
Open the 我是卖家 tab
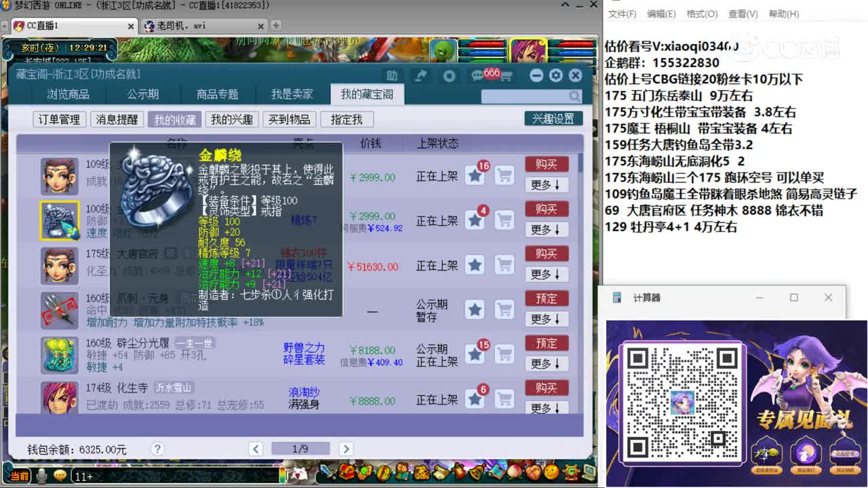click(292, 94)
